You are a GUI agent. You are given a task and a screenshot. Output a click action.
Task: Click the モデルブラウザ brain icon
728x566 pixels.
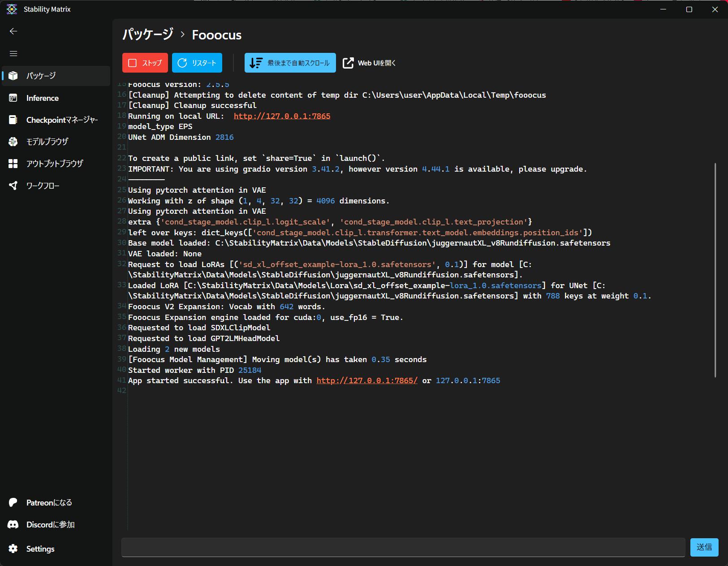[13, 142]
